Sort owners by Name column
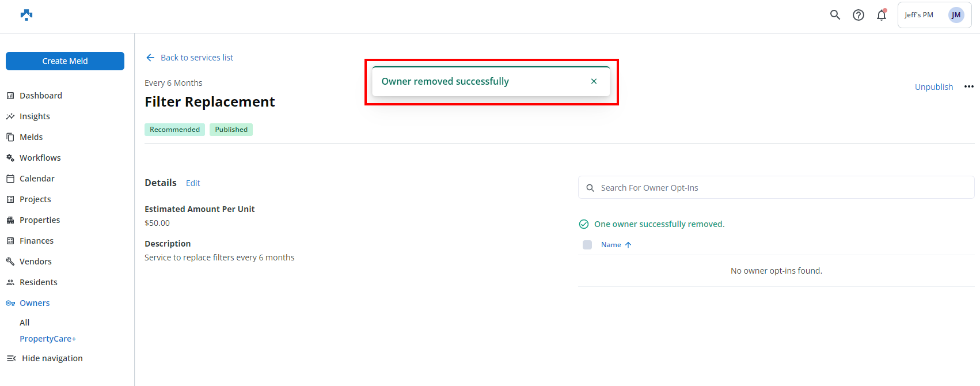 [611, 245]
